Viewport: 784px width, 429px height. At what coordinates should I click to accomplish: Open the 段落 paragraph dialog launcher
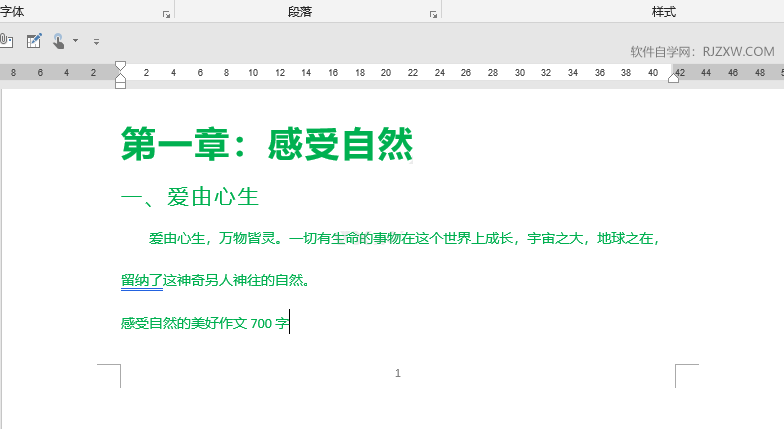coord(434,15)
